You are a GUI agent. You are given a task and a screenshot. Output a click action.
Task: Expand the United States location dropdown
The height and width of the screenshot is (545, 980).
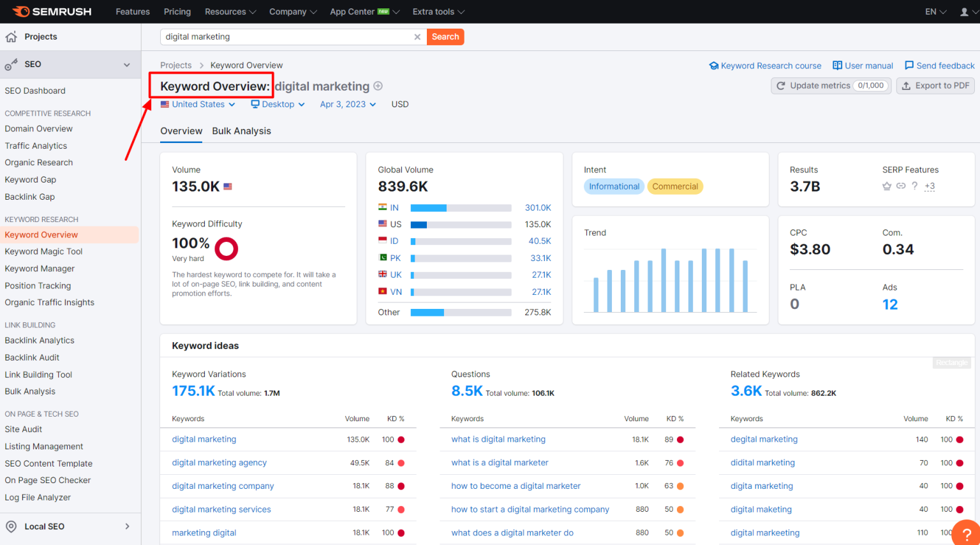tap(198, 104)
